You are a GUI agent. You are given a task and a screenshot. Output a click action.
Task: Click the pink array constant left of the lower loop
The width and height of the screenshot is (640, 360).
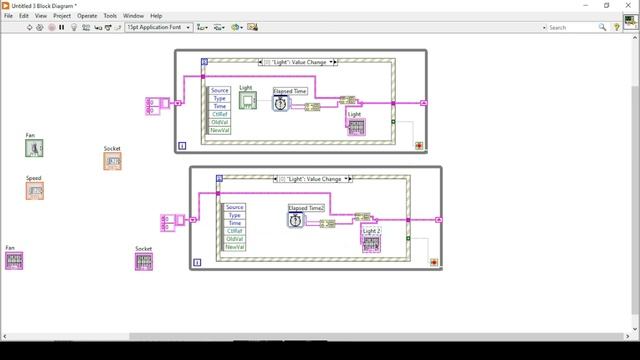pos(173,223)
